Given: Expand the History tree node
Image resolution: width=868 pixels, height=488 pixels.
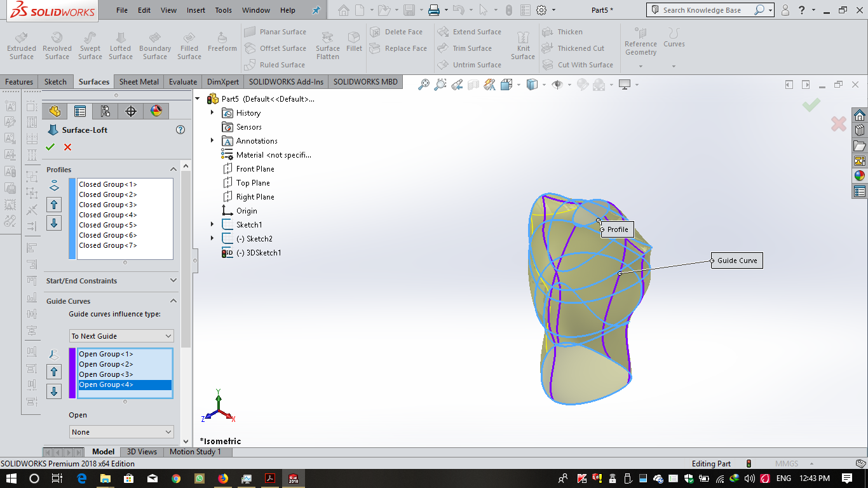Looking at the screenshot, I should (212, 112).
